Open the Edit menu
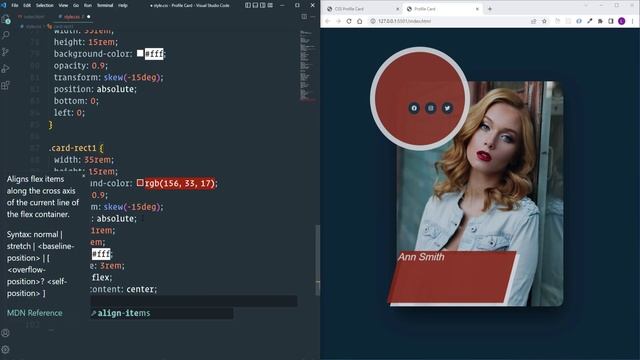640x360 pixels. click(27, 5)
